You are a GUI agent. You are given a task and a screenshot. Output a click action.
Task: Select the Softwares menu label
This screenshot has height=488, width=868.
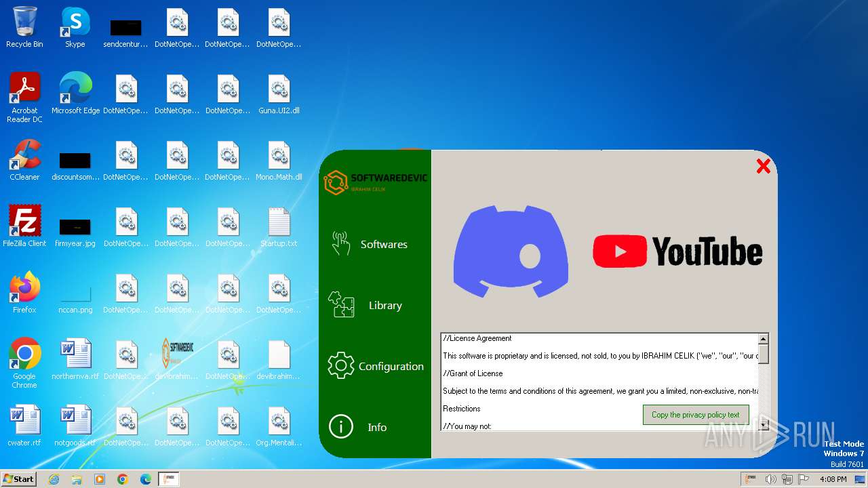pyautogui.click(x=384, y=245)
